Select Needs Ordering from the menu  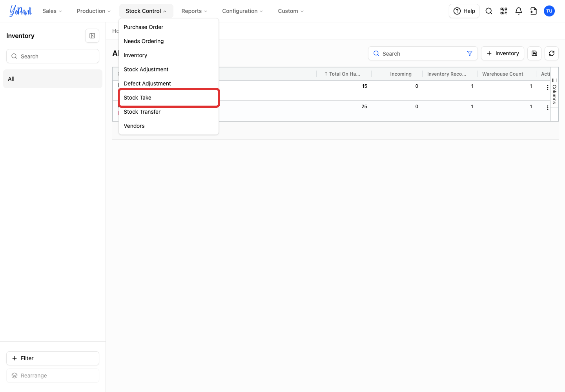click(169, 41)
